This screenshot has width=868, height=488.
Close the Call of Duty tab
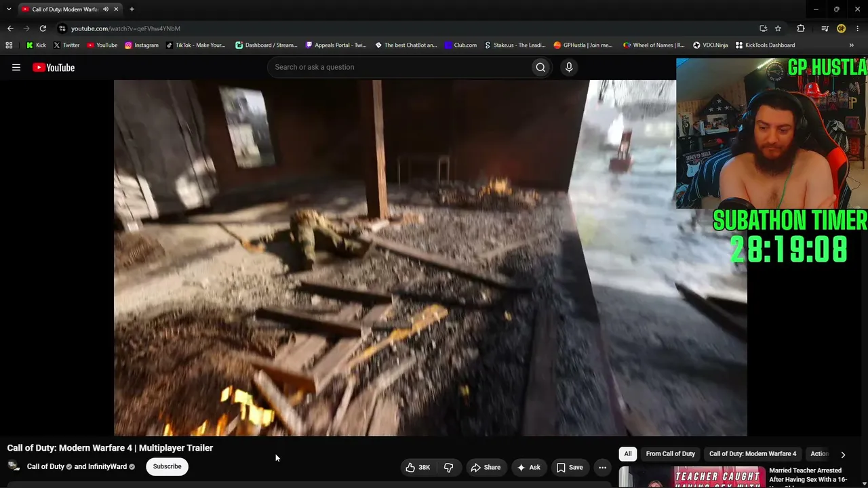click(117, 9)
